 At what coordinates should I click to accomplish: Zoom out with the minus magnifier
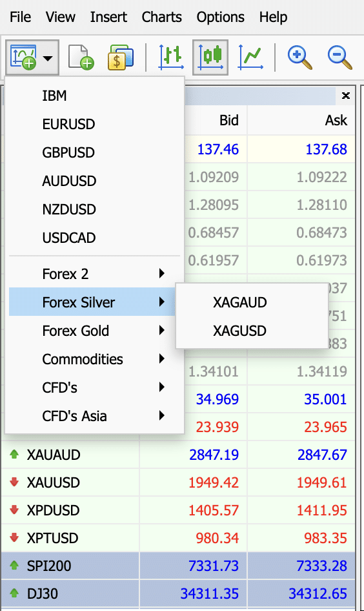click(x=340, y=57)
